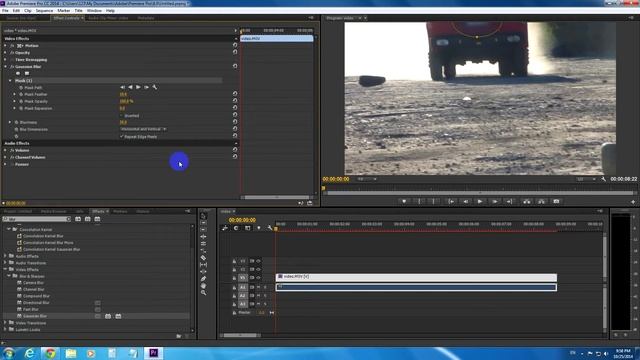Hide track V1 output with eye icon
Image resolution: width=640 pixels, height=360 pixels.
click(258, 278)
